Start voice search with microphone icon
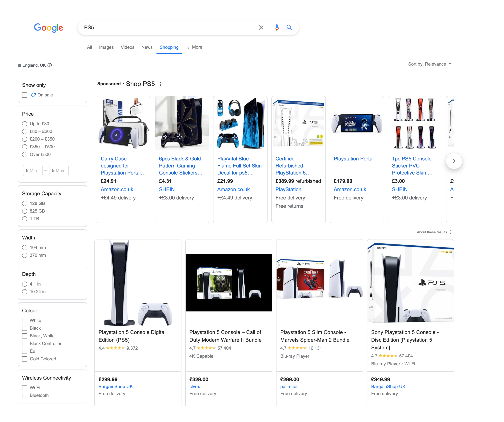This screenshot has width=504, height=422. [276, 28]
